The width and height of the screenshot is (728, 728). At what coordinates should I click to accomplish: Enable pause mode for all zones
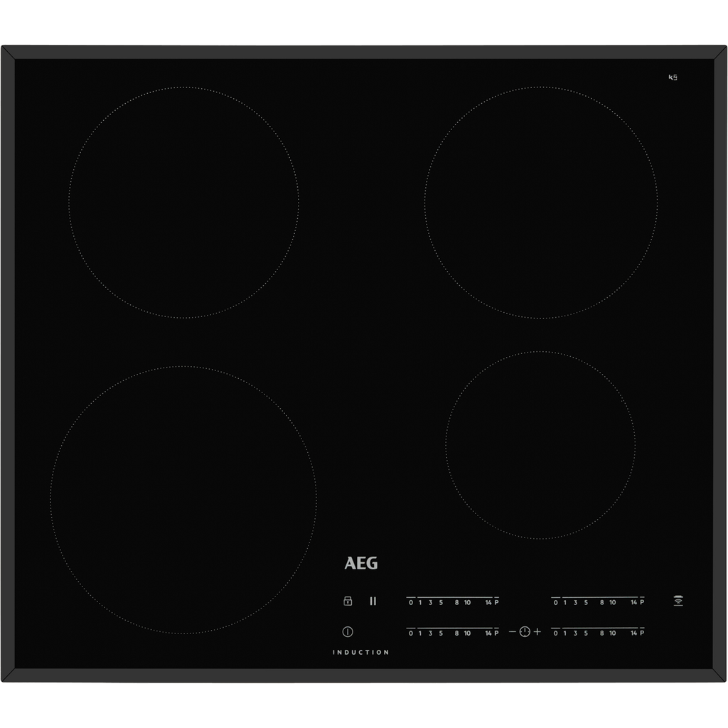373,601
